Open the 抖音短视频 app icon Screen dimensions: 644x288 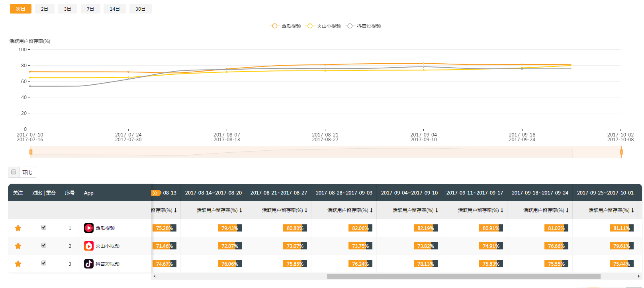89,264
